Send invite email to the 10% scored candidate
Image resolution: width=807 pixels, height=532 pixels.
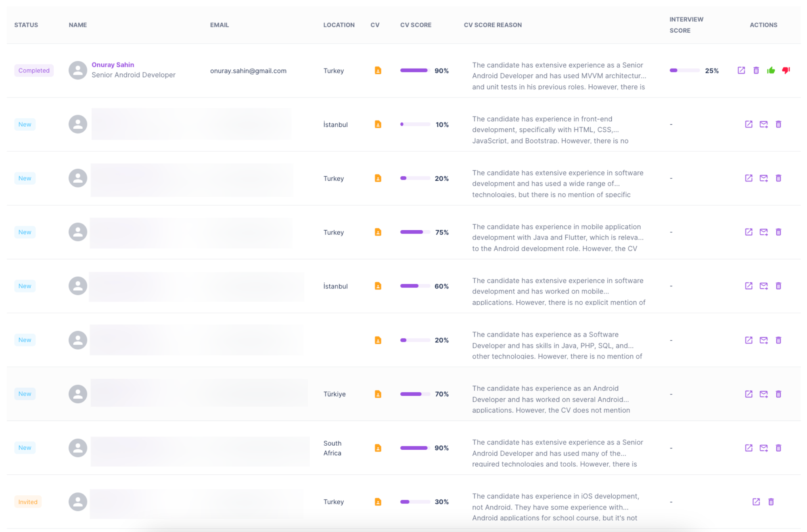point(763,124)
